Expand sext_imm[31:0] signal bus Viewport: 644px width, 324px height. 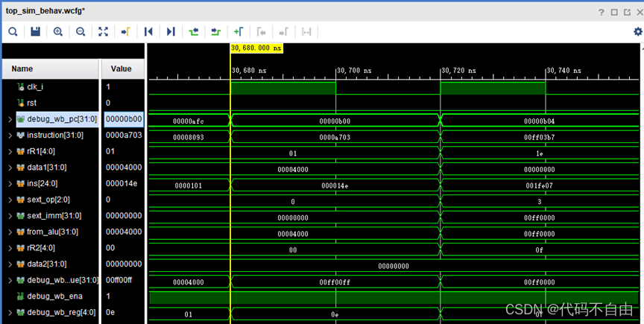click(x=10, y=216)
